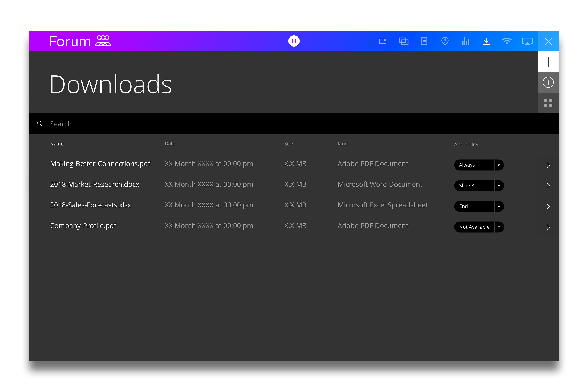Focus the Search input field

tap(294, 124)
